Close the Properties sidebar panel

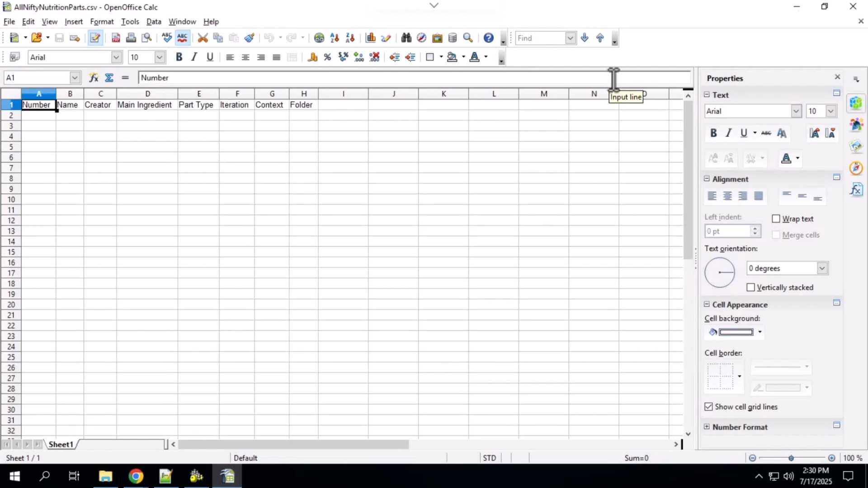[837, 77]
